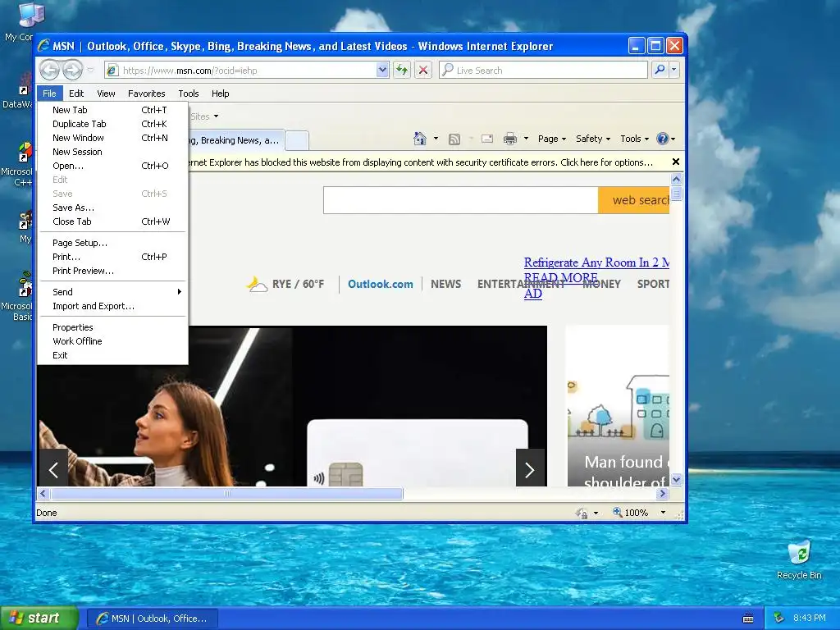840x630 pixels.
Task: Click the Print toolbar icon
Action: pyautogui.click(x=510, y=139)
